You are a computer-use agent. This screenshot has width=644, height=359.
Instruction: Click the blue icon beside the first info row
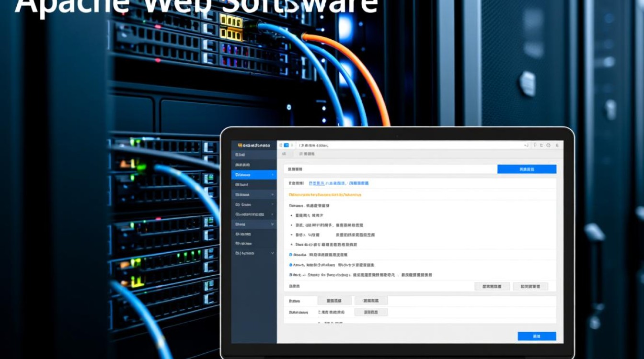point(291,255)
